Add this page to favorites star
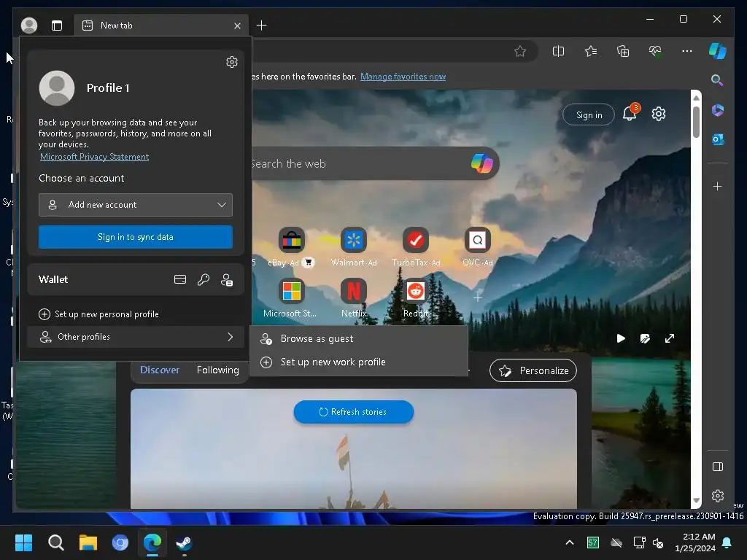Image resolution: width=747 pixels, height=560 pixels. click(520, 51)
